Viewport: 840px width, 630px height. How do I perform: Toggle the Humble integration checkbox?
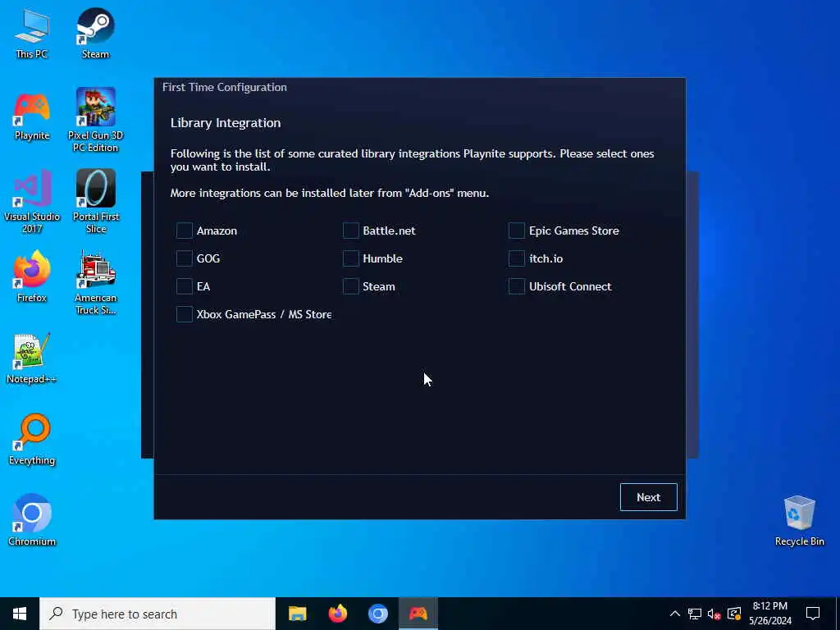[x=350, y=258]
